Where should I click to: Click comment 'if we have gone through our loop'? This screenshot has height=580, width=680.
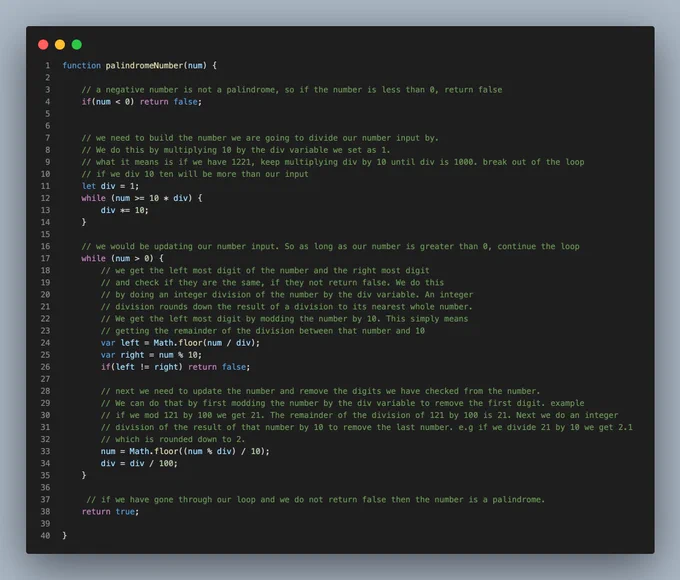pos(316,500)
